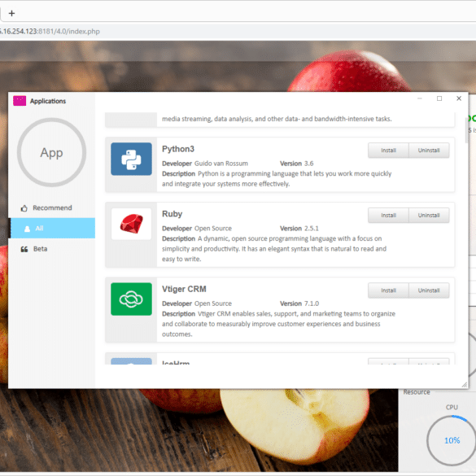Click the Python3 app icon
This screenshot has height=476, width=476.
tap(131, 159)
